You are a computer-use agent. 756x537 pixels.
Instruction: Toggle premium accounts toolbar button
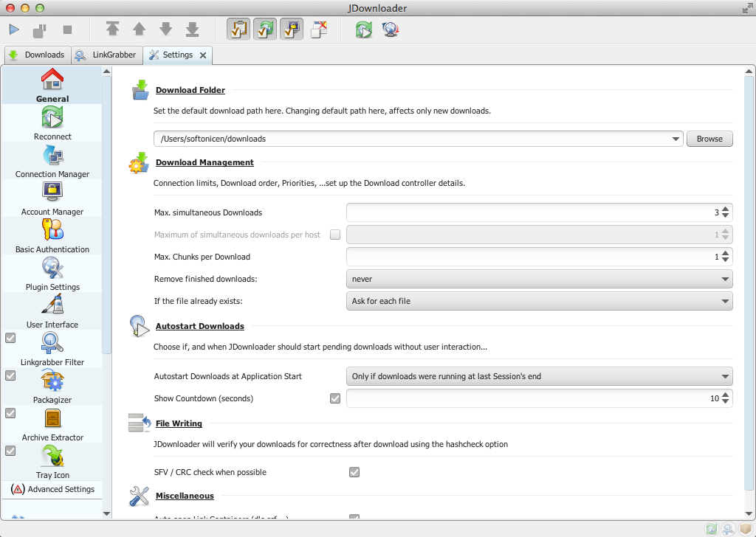click(292, 30)
